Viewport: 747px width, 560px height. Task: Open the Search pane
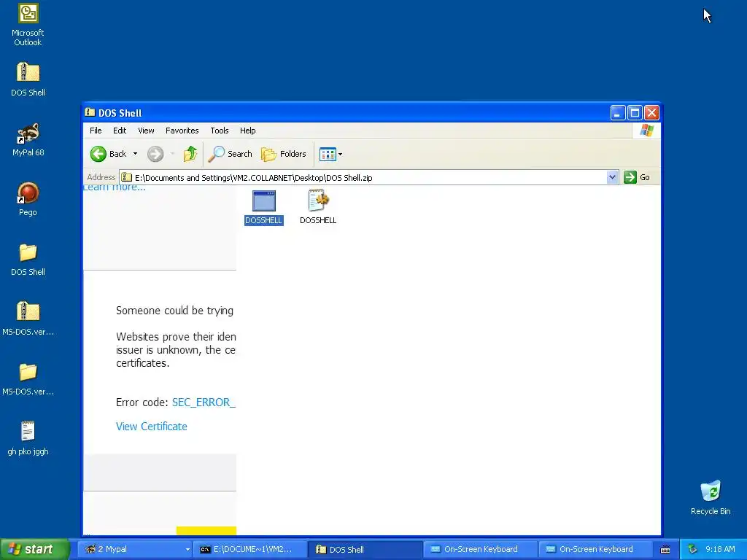coord(230,154)
